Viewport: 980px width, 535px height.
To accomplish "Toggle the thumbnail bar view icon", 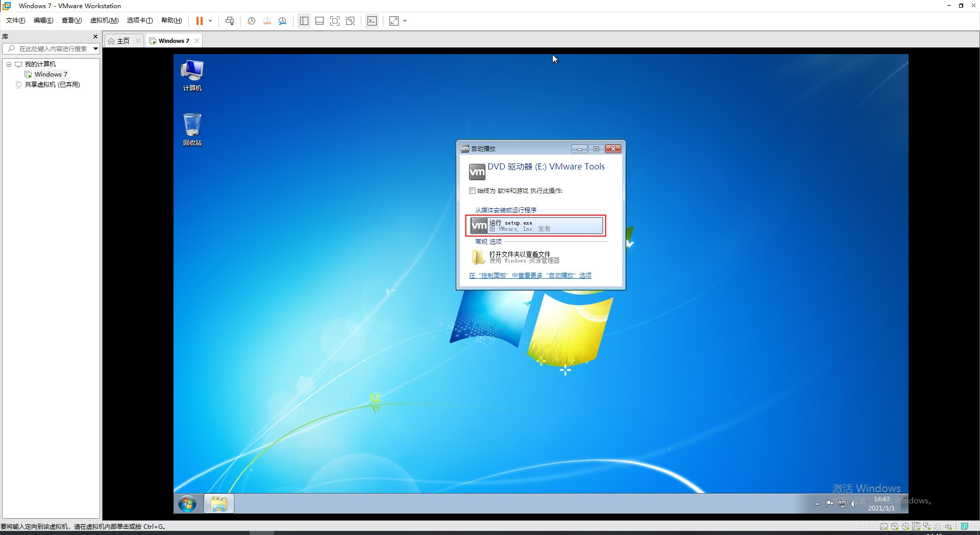I will 320,21.
